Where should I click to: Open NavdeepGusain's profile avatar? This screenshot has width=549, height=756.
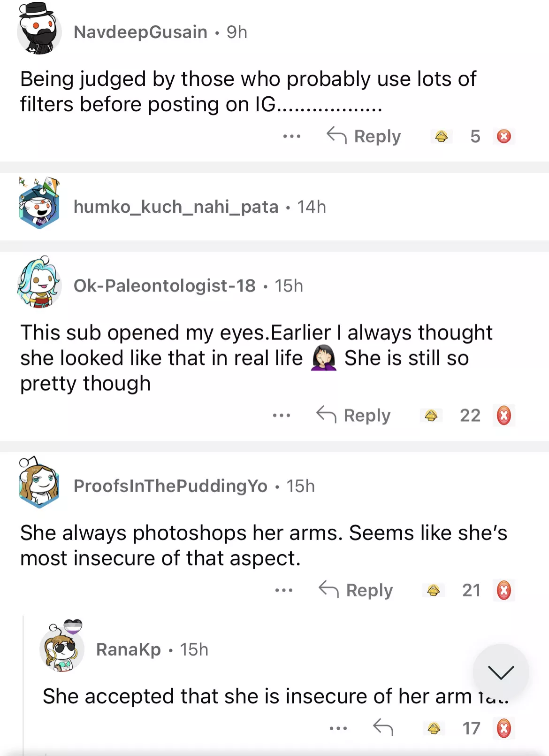pos(39,30)
